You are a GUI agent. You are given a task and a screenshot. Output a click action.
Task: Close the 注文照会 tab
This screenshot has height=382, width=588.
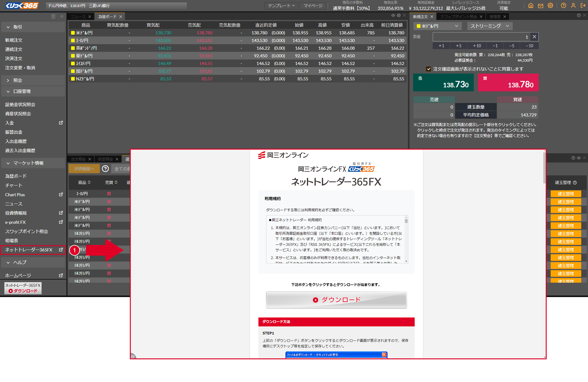click(90, 159)
